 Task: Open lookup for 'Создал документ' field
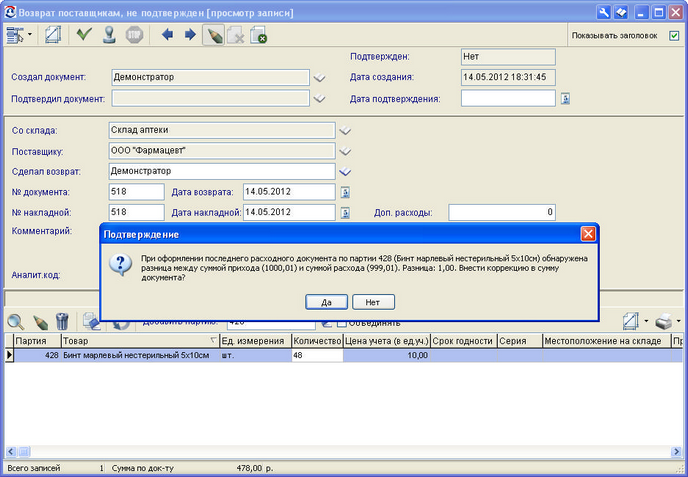tap(319, 78)
